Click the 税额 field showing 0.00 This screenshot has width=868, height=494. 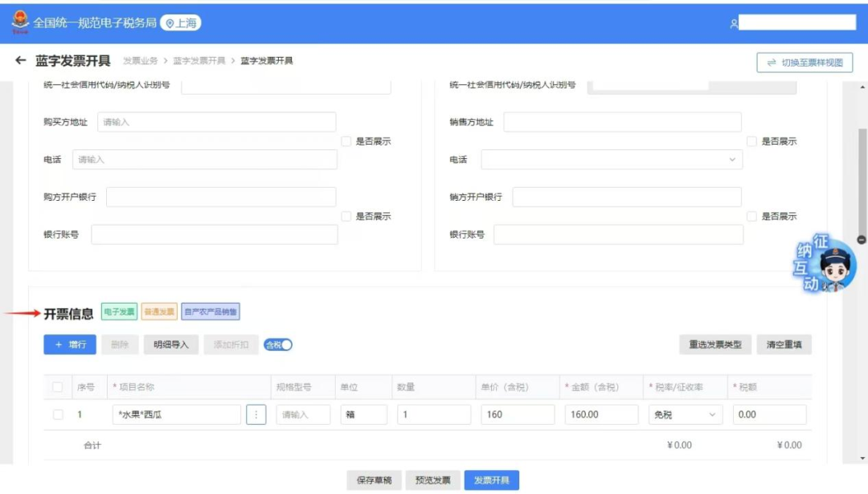(769, 414)
